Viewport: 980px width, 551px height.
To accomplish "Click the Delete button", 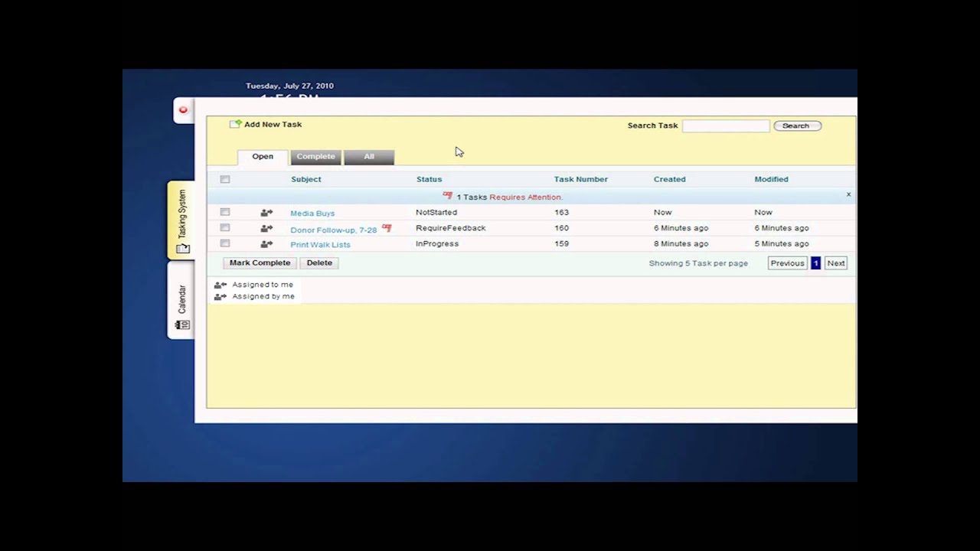I will tap(319, 262).
